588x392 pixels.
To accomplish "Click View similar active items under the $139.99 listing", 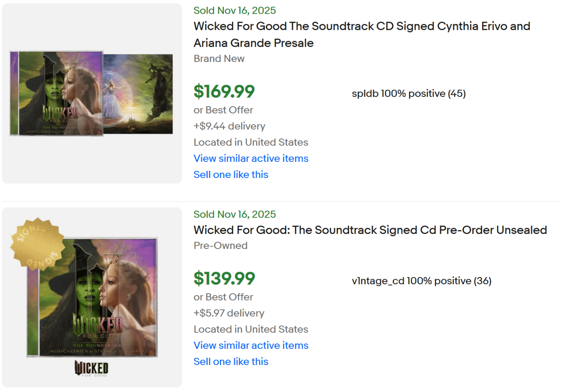I will tap(251, 345).
